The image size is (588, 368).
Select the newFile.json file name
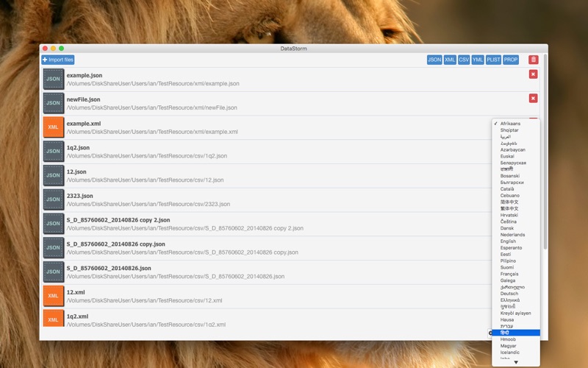(x=83, y=99)
